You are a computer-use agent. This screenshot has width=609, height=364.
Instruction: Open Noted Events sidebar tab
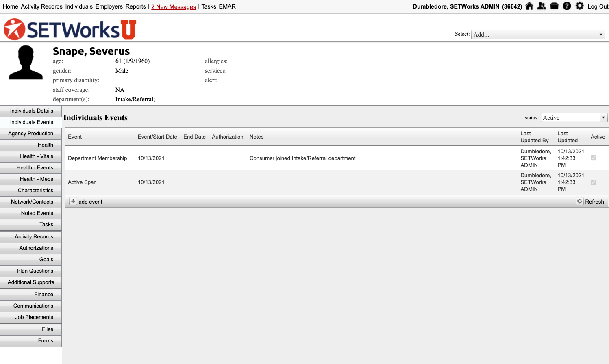click(31, 213)
